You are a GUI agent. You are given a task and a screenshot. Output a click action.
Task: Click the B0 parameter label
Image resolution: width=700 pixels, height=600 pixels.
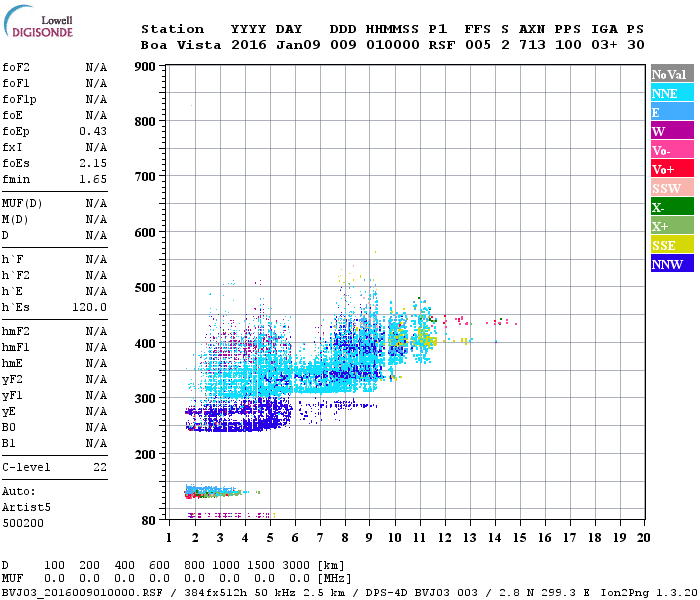8,427
